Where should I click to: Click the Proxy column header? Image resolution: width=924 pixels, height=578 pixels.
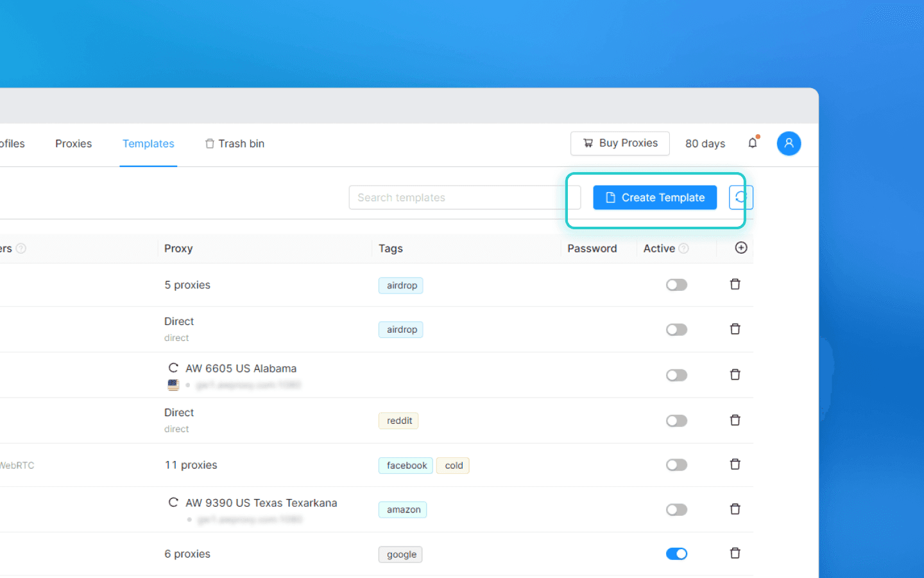(x=178, y=249)
